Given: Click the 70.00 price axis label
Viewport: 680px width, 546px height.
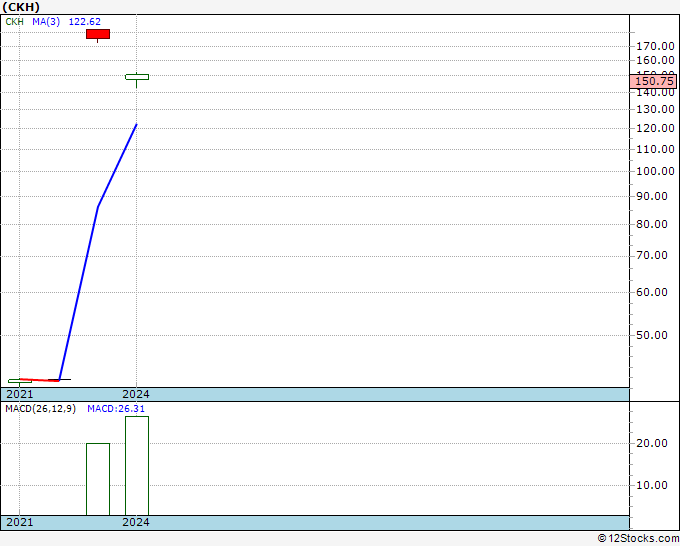Looking at the screenshot, I should pyautogui.click(x=652, y=255).
